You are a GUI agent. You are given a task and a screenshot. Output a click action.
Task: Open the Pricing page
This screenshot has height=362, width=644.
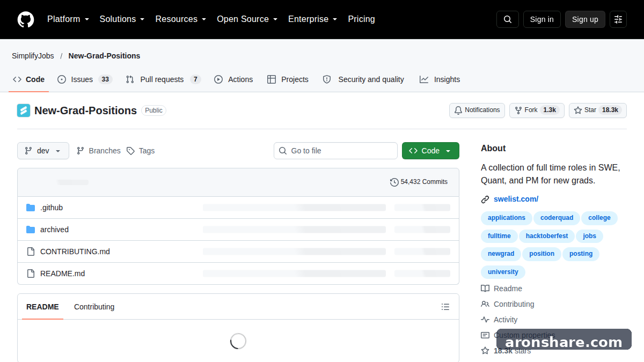pyautogui.click(x=361, y=19)
